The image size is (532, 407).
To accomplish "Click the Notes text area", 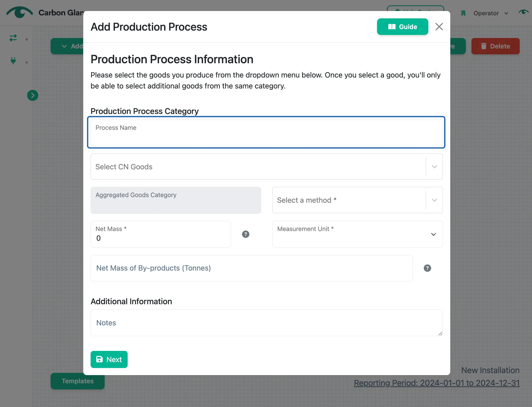I will [x=267, y=323].
